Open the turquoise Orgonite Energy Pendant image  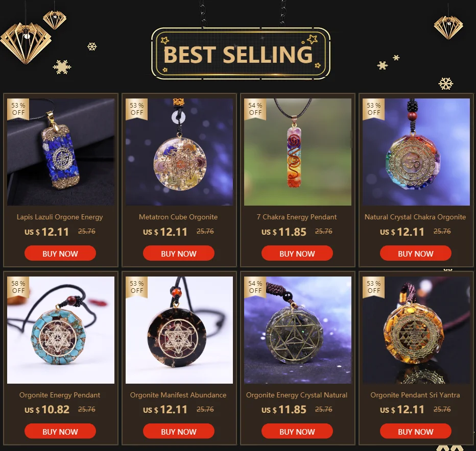click(x=61, y=330)
